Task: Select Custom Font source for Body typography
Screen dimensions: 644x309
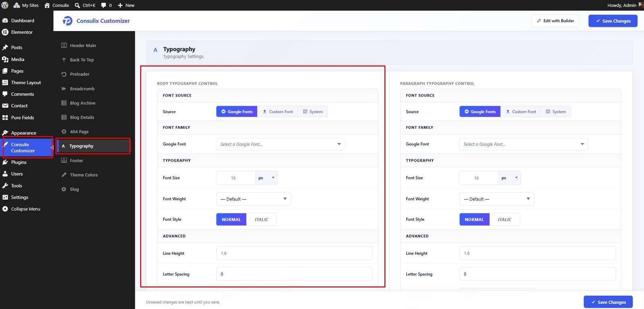Action: click(278, 112)
